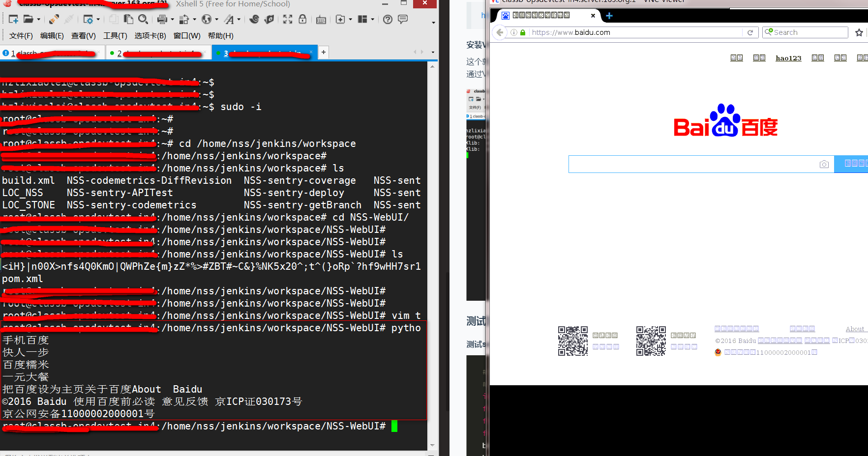Expand the Font dropdown arrow

239,20
